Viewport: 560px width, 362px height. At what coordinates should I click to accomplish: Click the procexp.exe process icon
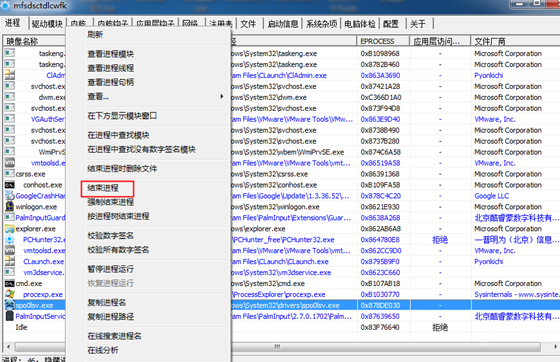click(x=10, y=294)
